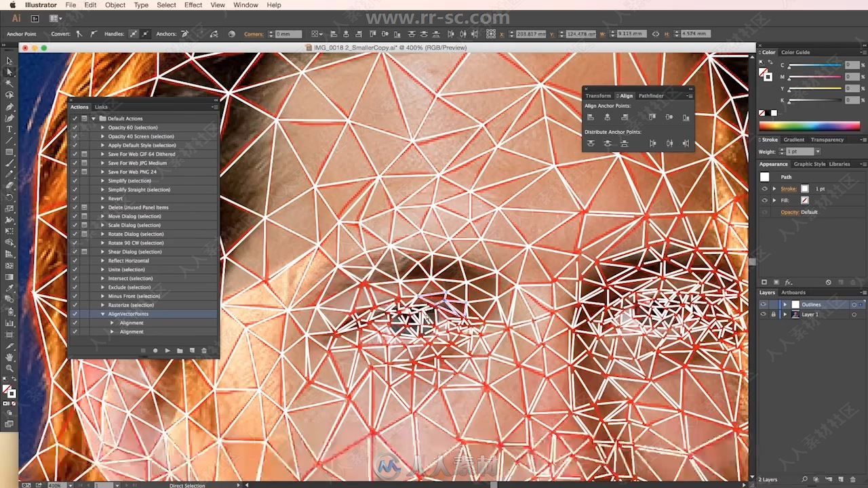Click the Cyan slider track
Screen dimensions: 868x488
pos(814,66)
